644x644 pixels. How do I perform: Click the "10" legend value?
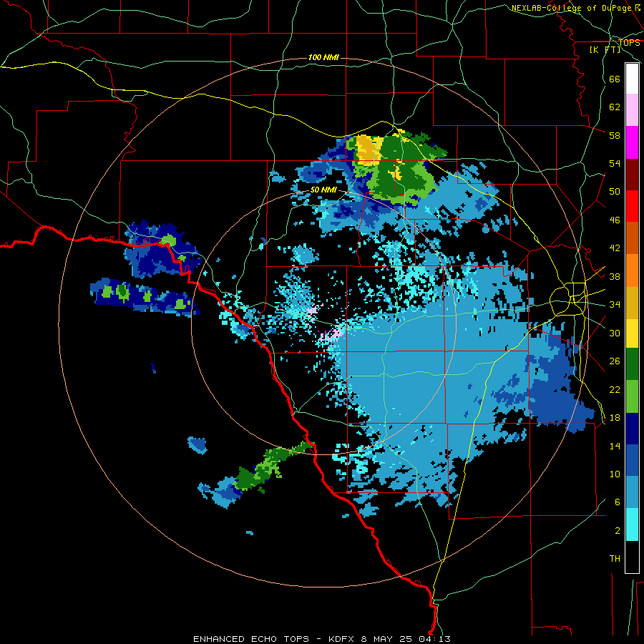point(615,474)
